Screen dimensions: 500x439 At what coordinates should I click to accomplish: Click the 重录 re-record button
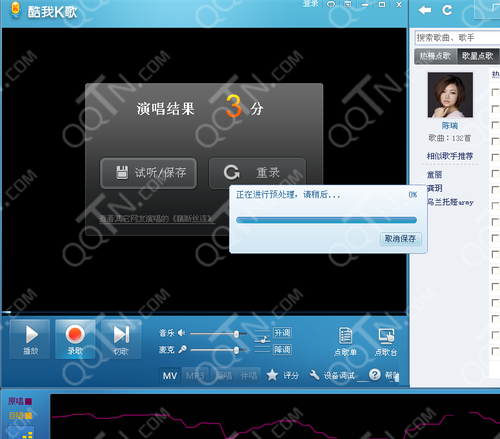257,173
